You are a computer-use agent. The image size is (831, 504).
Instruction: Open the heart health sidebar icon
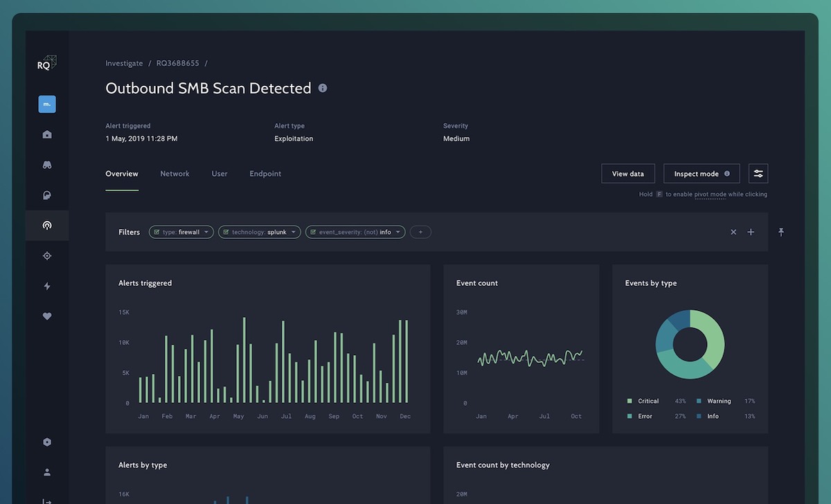[x=47, y=316]
